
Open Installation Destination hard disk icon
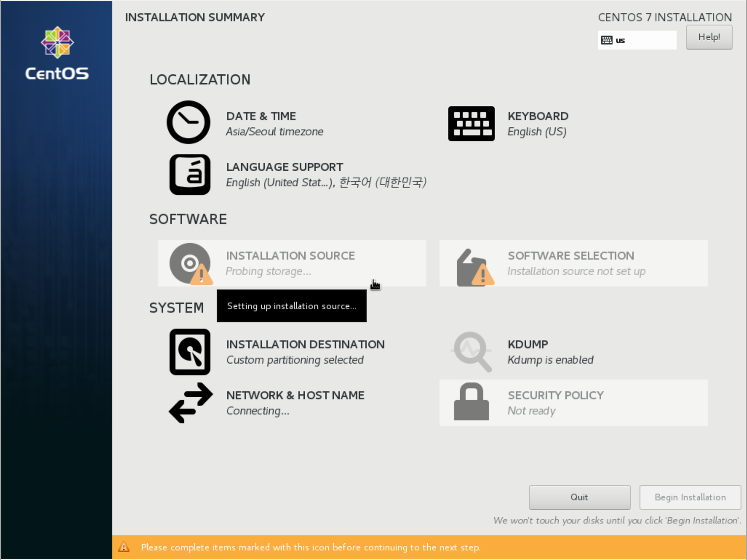tap(190, 352)
